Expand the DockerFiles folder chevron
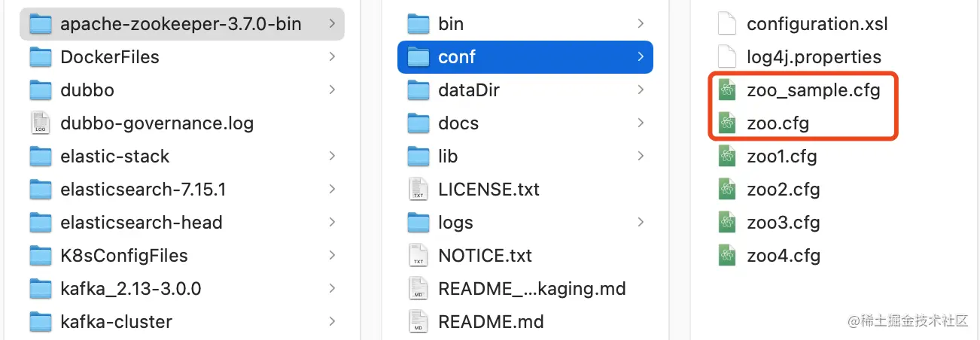 point(332,57)
